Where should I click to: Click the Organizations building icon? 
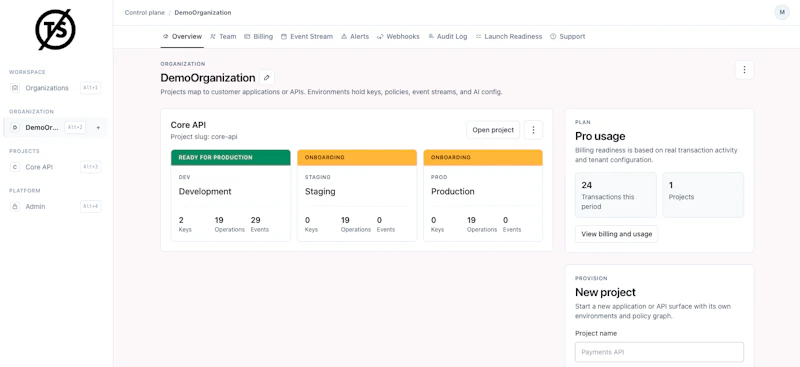pos(15,88)
